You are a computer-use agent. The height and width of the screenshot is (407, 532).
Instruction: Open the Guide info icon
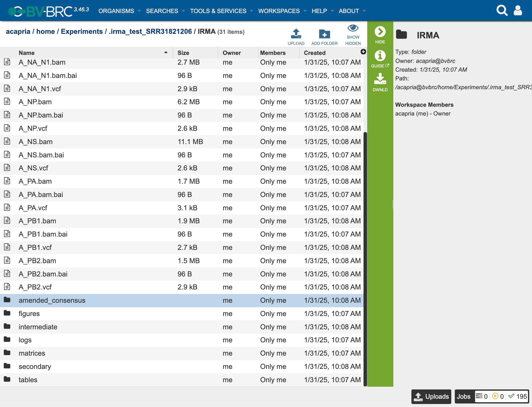click(x=380, y=56)
